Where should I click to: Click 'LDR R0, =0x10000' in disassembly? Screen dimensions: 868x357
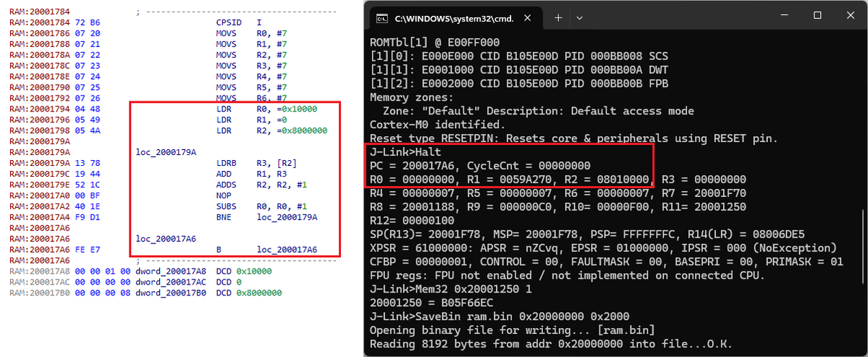click(x=266, y=109)
